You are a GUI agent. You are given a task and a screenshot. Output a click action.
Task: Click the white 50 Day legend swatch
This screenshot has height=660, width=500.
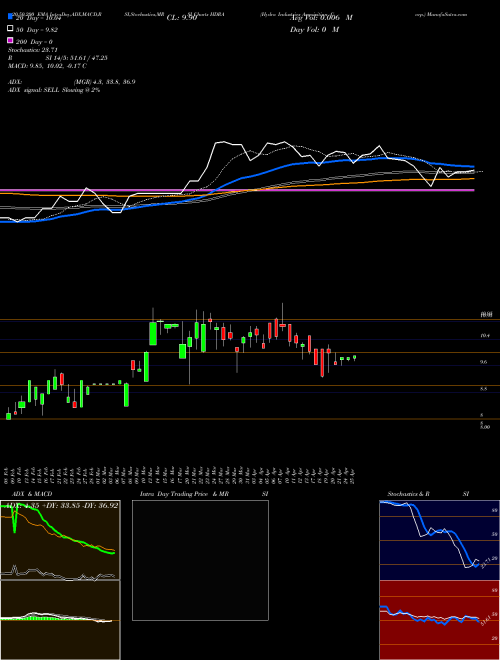click(x=10, y=29)
